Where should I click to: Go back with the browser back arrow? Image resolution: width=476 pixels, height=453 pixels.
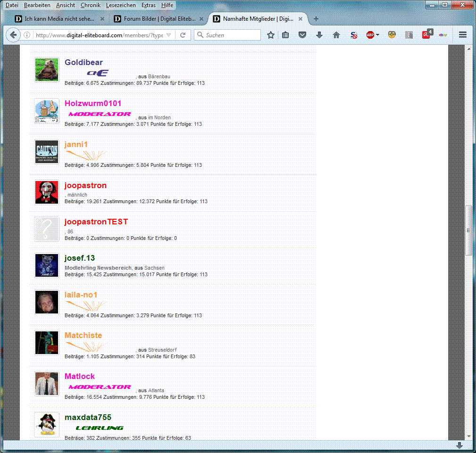coord(13,35)
